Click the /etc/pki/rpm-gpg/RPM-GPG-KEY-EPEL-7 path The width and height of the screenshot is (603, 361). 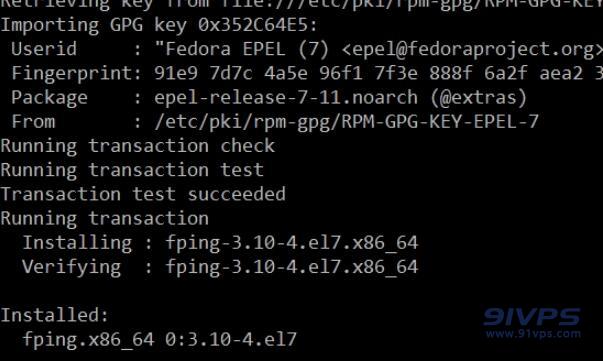346,122
